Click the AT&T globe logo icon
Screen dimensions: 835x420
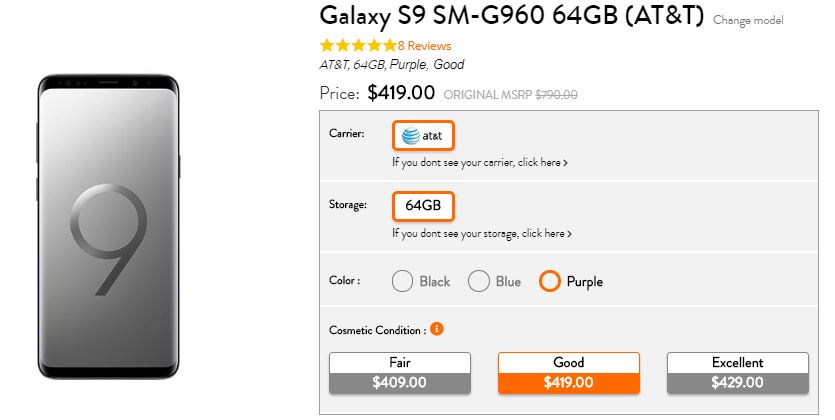[410, 135]
